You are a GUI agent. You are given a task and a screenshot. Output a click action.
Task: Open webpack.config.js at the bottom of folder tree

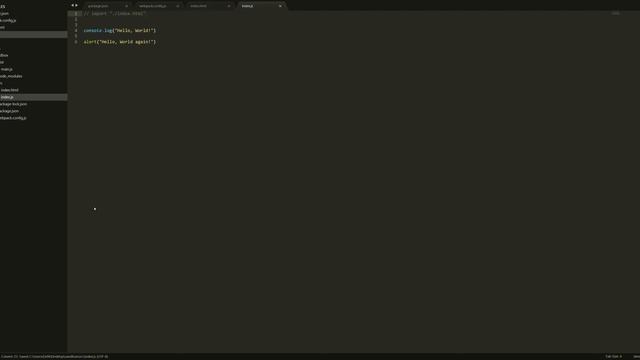pyautogui.click(x=13, y=118)
